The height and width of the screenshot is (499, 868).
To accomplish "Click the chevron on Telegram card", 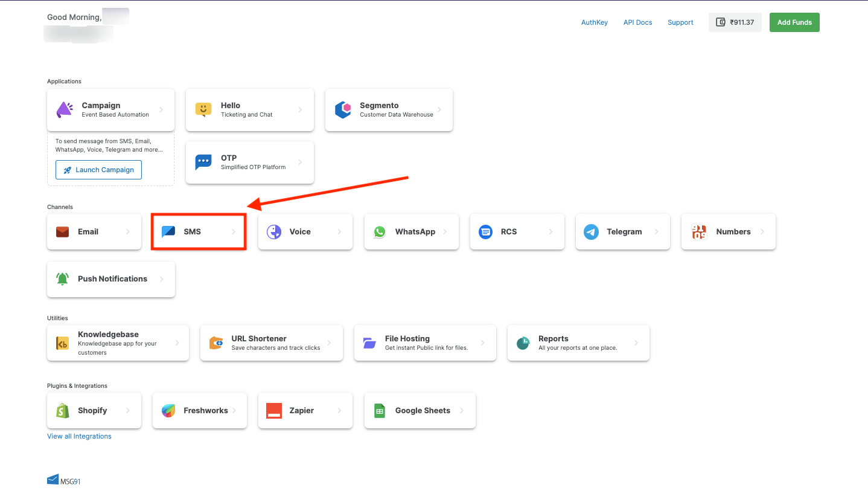I will point(657,232).
